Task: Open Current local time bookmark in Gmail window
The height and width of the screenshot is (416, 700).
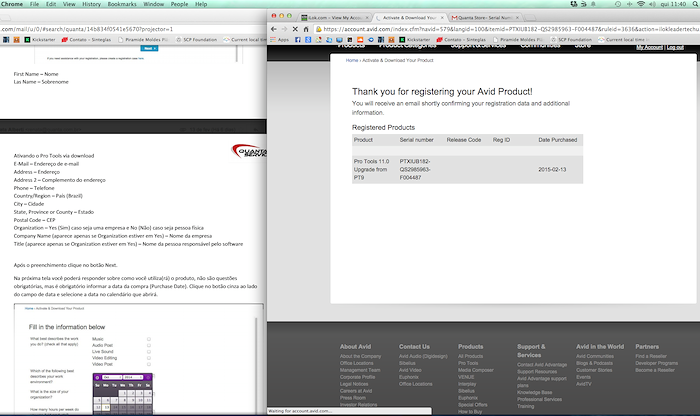Action: pos(245,40)
